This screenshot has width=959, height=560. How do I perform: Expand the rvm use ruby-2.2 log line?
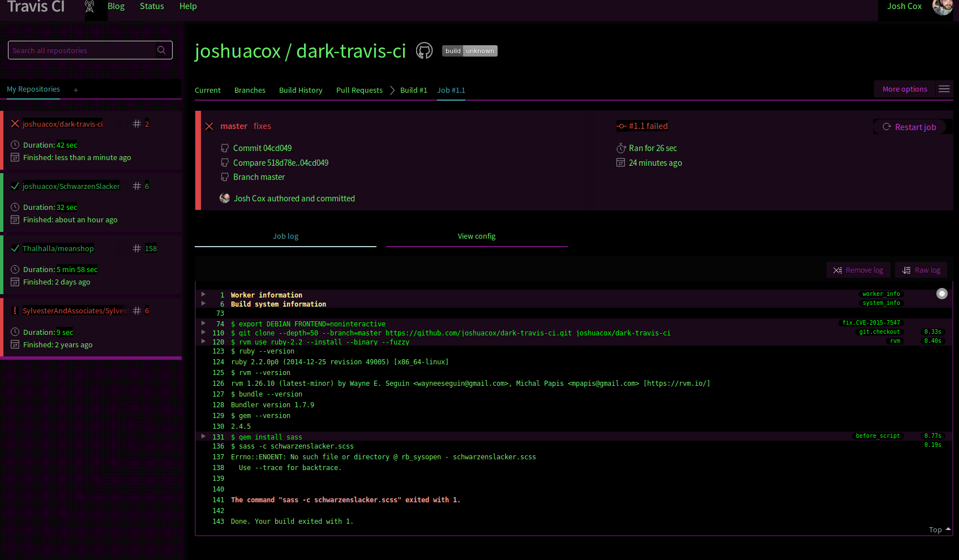[x=203, y=341]
